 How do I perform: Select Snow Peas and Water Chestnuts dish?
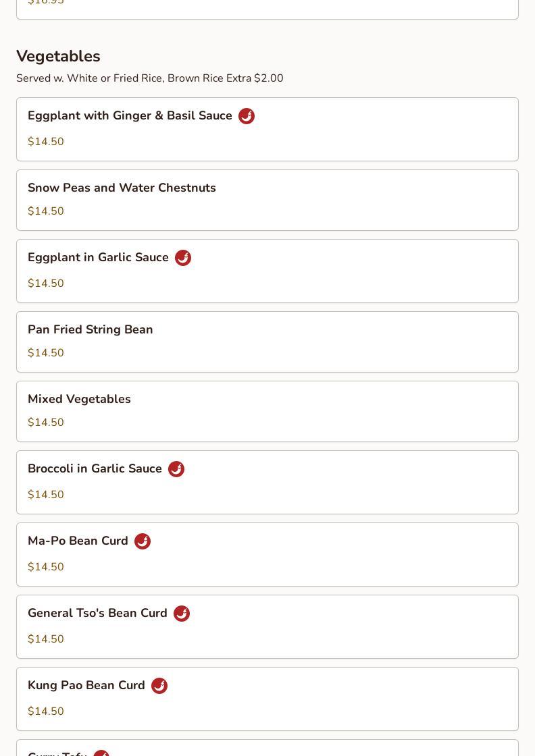122,188
